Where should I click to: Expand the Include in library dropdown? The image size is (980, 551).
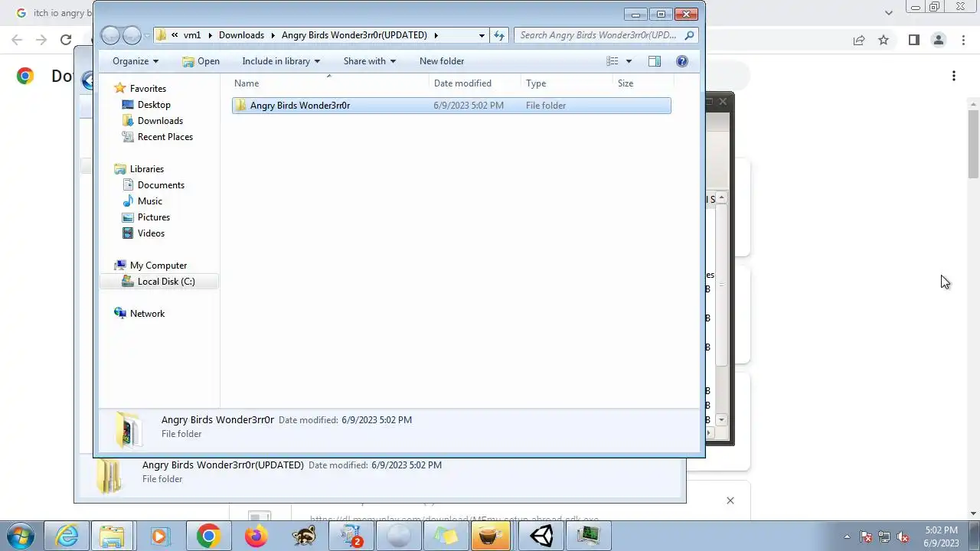(281, 61)
